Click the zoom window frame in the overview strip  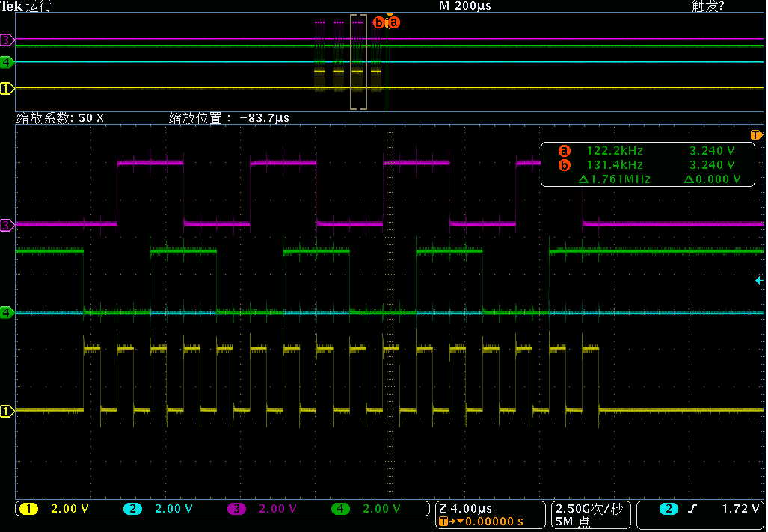(x=358, y=60)
